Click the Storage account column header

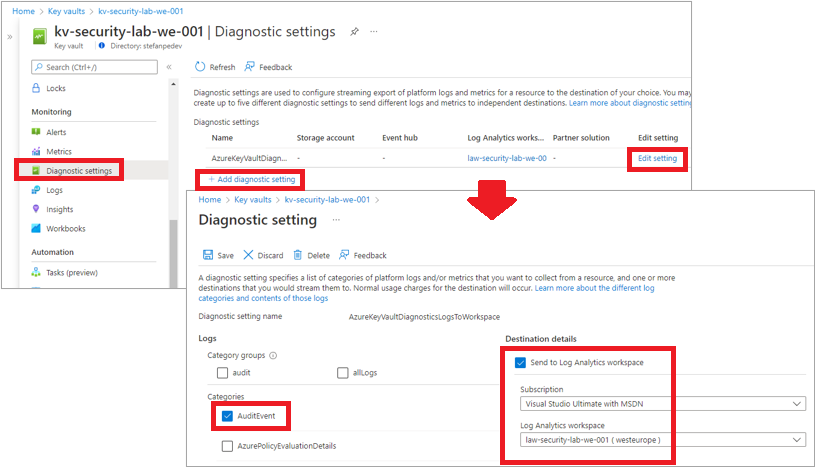point(325,138)
